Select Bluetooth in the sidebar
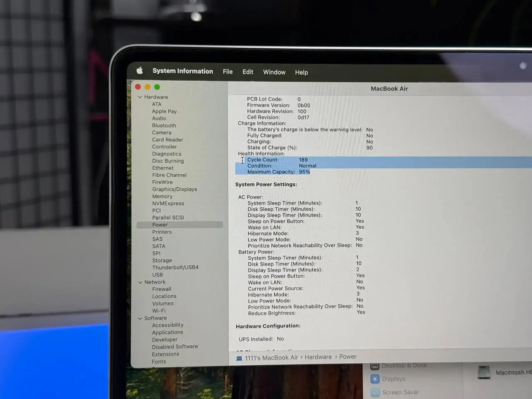This screenshot has height=399, width=532. [x=164, y=126]
